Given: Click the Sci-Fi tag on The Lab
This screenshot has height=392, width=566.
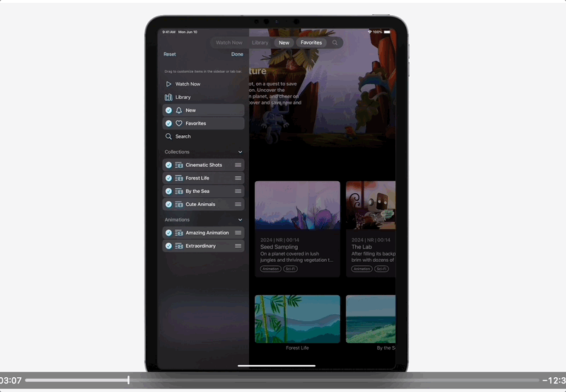Looking at the screenshot, I should 381,269.
